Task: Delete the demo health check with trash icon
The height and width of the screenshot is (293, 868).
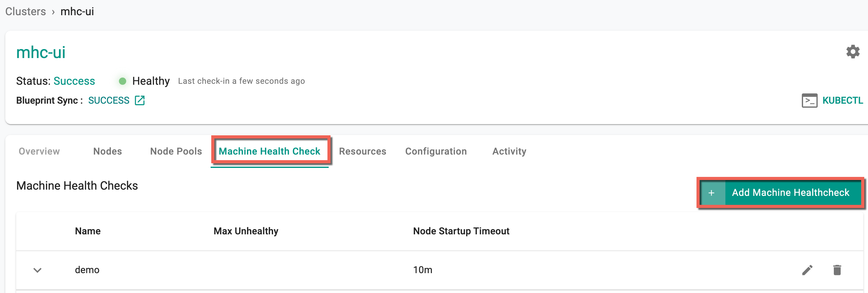Action: click(x=837, y=270)
